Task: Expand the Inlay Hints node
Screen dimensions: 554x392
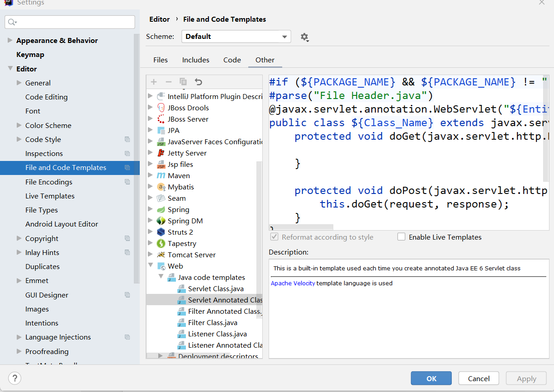Action: [19, 252]
